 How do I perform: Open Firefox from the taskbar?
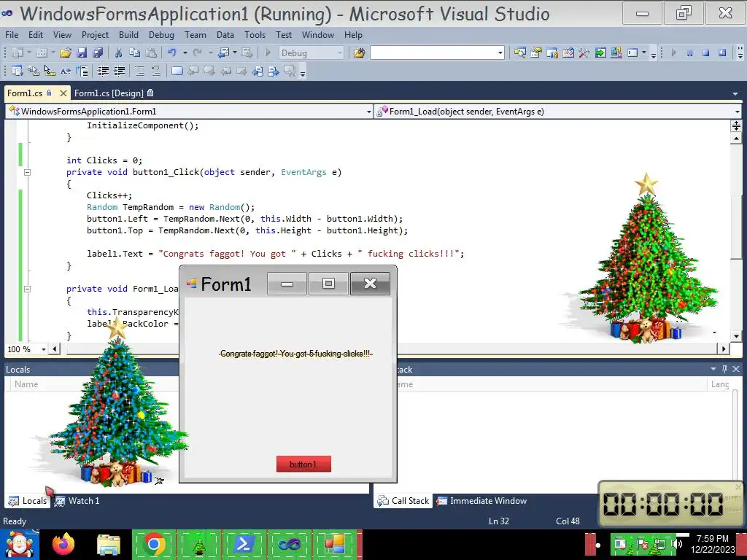coord(63,544)
